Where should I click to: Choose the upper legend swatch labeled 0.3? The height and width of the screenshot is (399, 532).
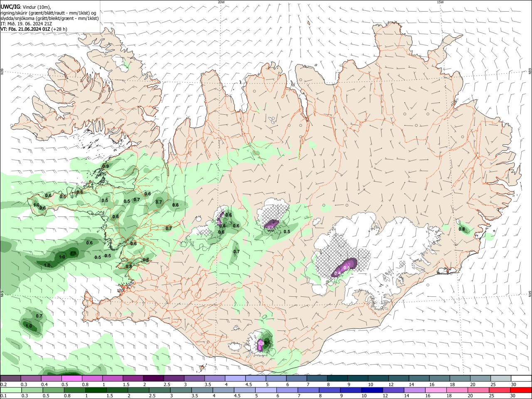point(31,379)
